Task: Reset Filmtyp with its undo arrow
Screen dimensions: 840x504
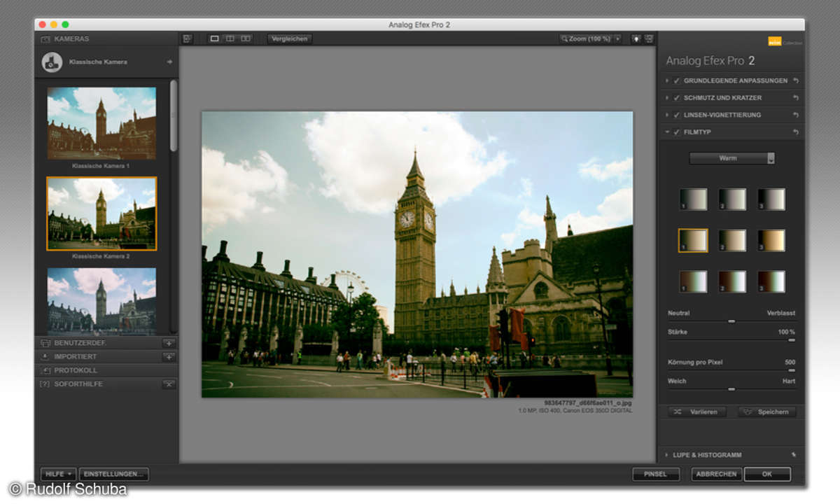Action: [x=796, y=132]
